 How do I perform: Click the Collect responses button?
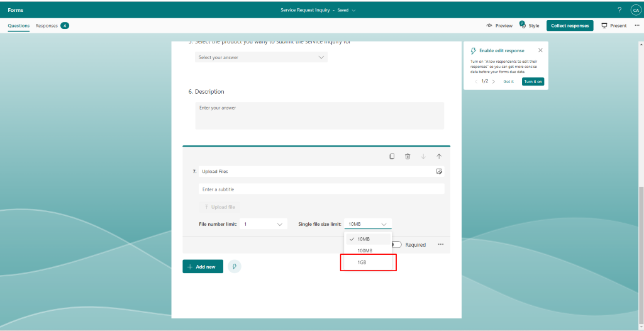click(x=570, y=26)
